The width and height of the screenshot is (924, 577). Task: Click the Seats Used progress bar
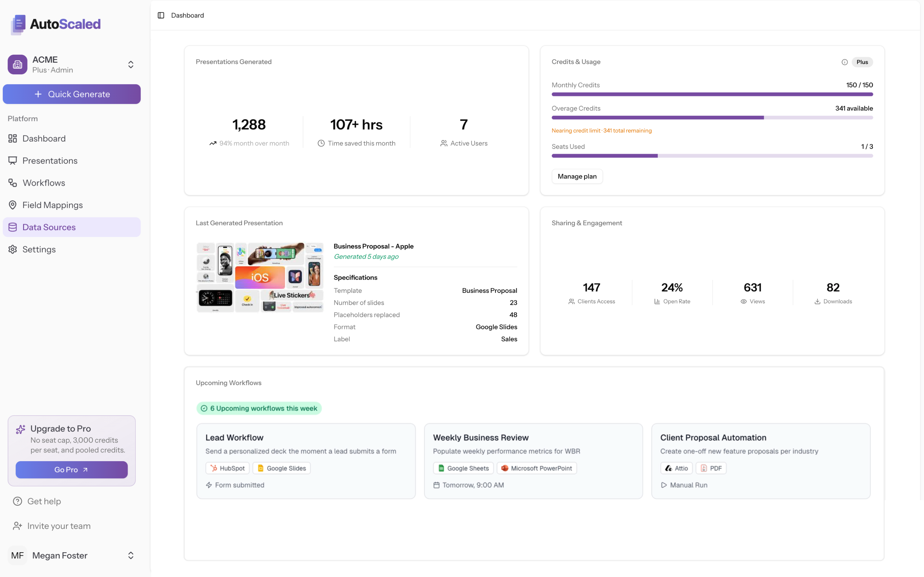coord(712,156)
